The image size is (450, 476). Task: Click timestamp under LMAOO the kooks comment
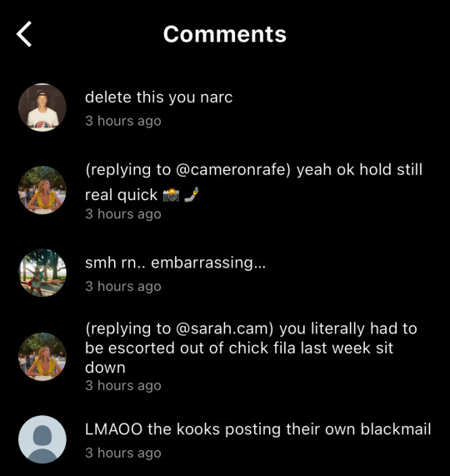click(x=122, y=453)
